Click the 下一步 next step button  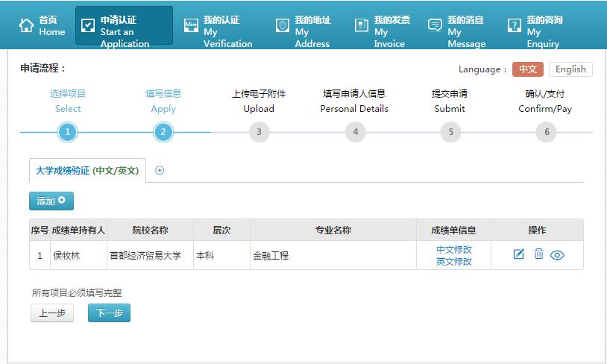click(x=109, y=313)
